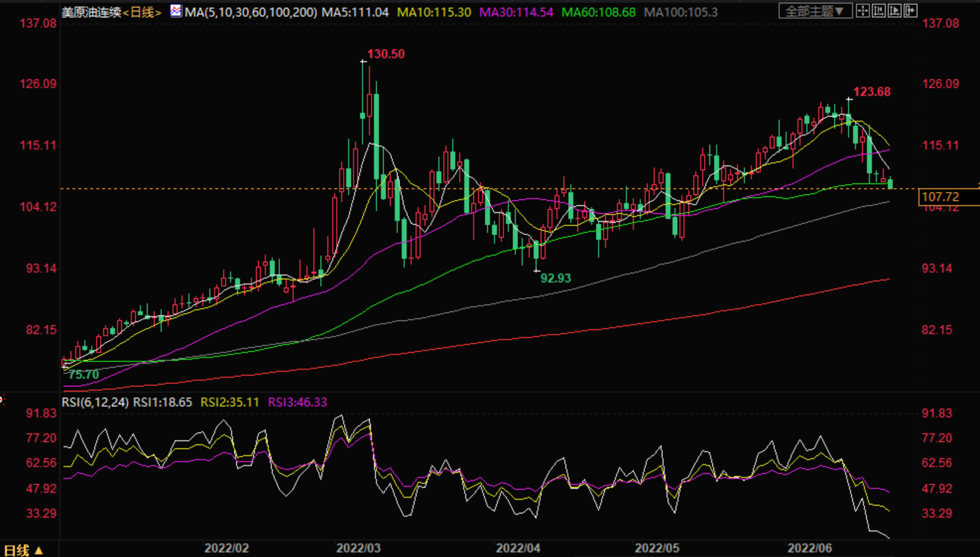Select the yellow MA10:115.30 legend

tap(434, 12)
